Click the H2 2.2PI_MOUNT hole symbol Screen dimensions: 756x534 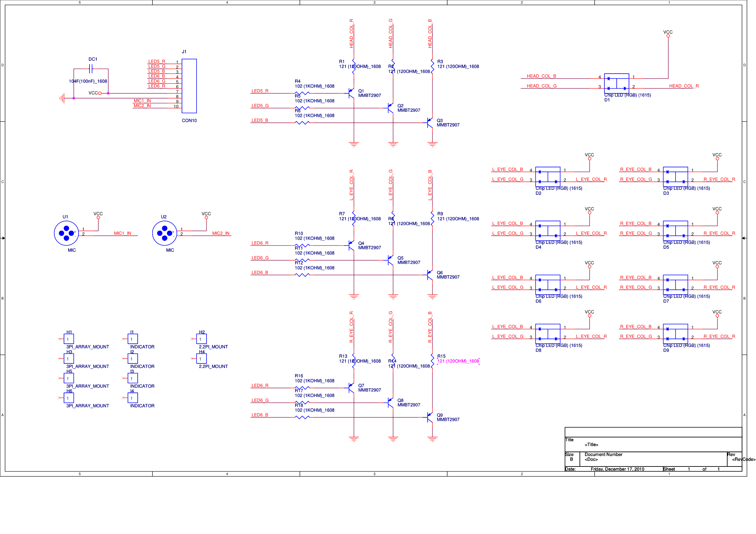201,339
